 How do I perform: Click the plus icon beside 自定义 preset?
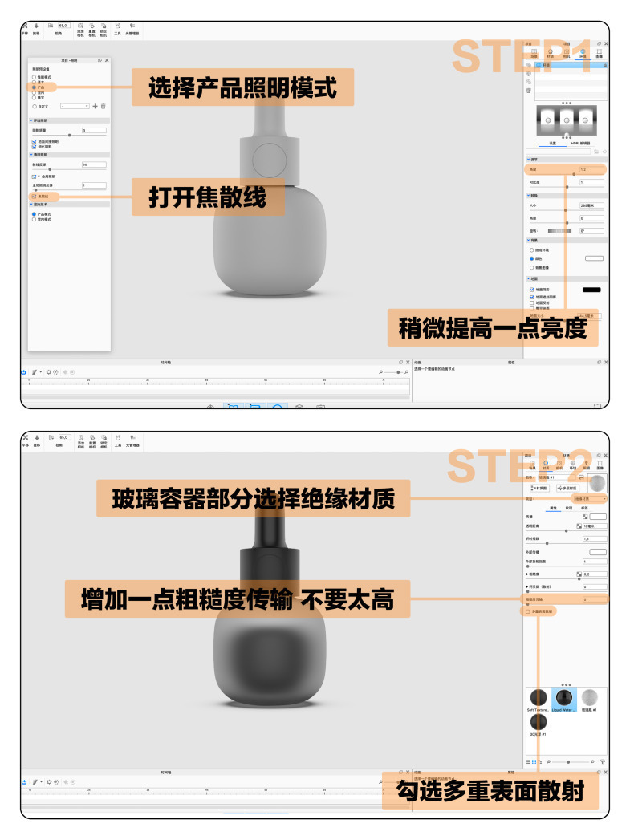click(95, 106)
